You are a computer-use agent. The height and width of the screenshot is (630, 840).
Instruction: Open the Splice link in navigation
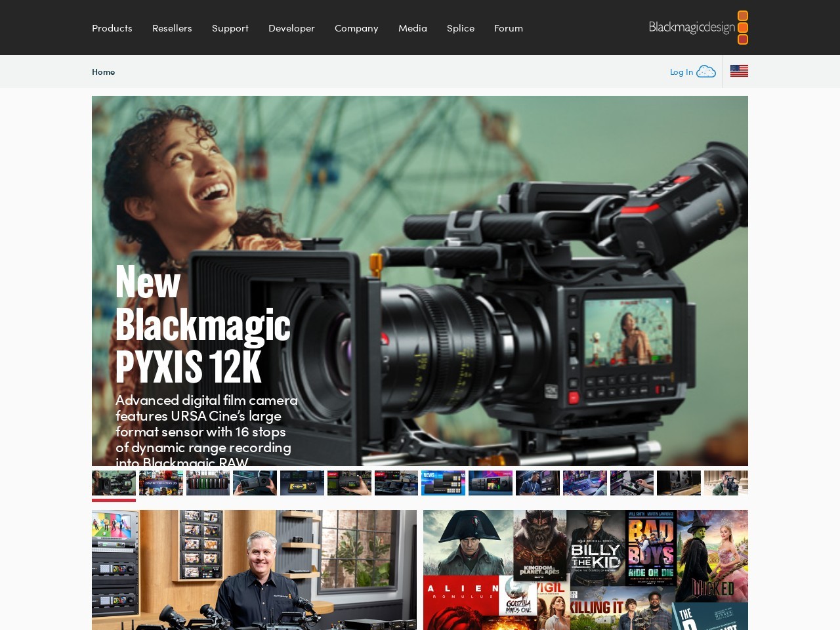[x=461, y=28]
